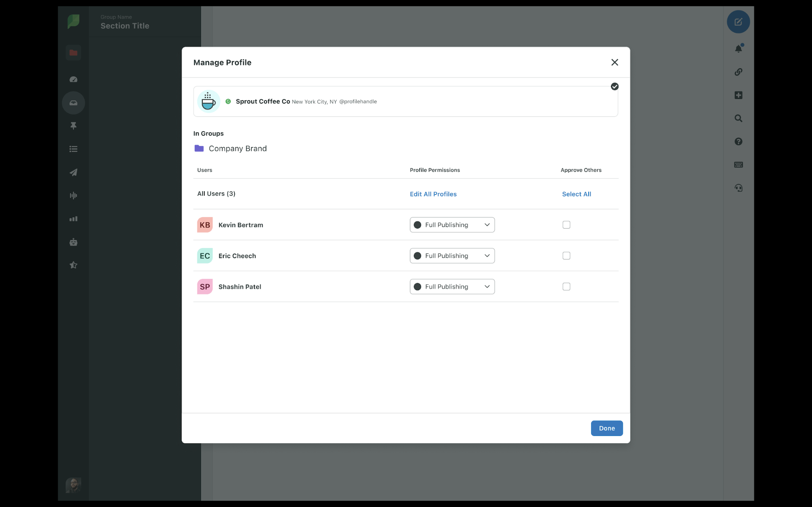Click Edit All Profiles
Image resolution: width=812 pixels, height=507 pixels.
point(433,194)
